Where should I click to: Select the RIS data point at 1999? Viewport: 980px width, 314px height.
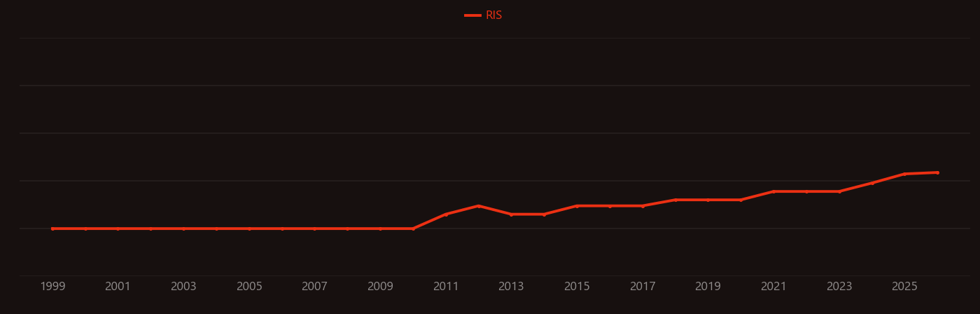point(52,228)
